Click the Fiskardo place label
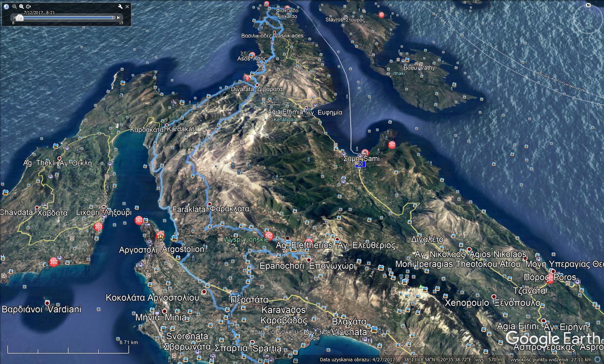Screen dimensions: 604x364 tap(287, 16)
